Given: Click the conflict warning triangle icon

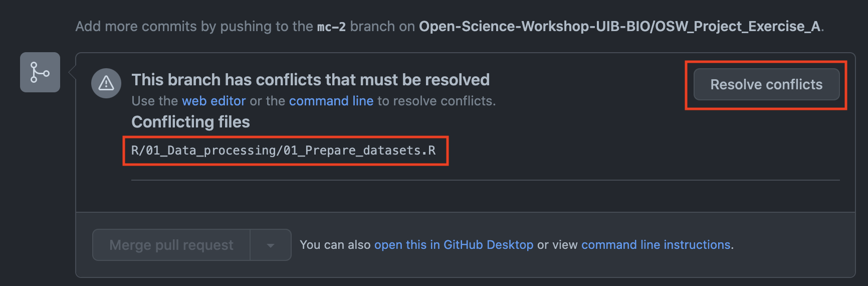Looking at the screenshot, I should 106,83.
